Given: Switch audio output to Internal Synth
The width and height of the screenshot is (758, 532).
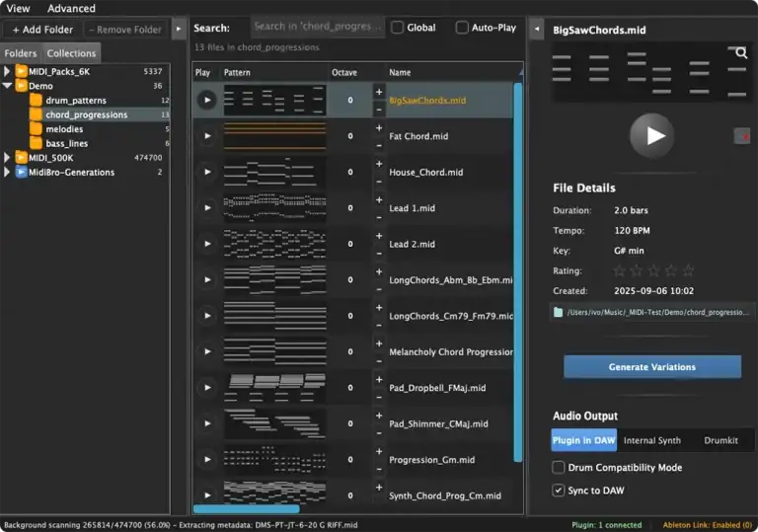Looking at the screenshot, I should point(652,440).
